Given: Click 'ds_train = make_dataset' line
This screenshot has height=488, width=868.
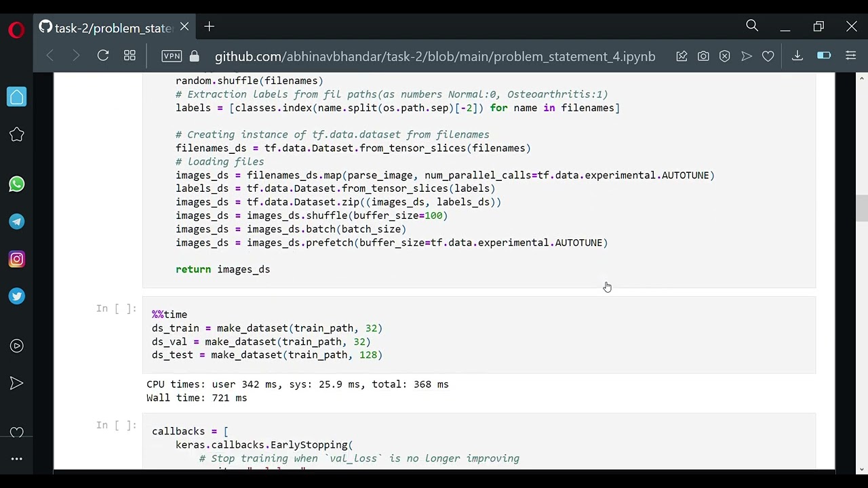Looking at the screenshot, I should (267, 328).
